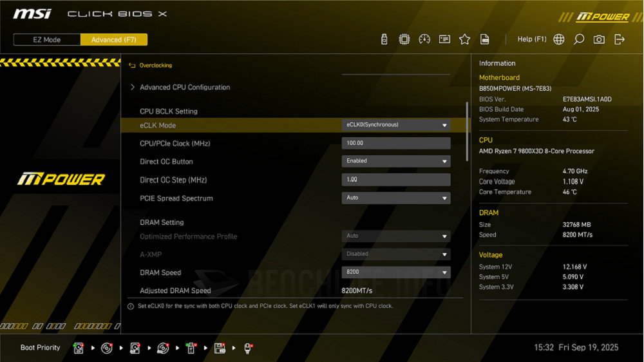Click the CPU BCLK Setting heading
The width and height of the screenshot is (644, 362).
point(168,111)
